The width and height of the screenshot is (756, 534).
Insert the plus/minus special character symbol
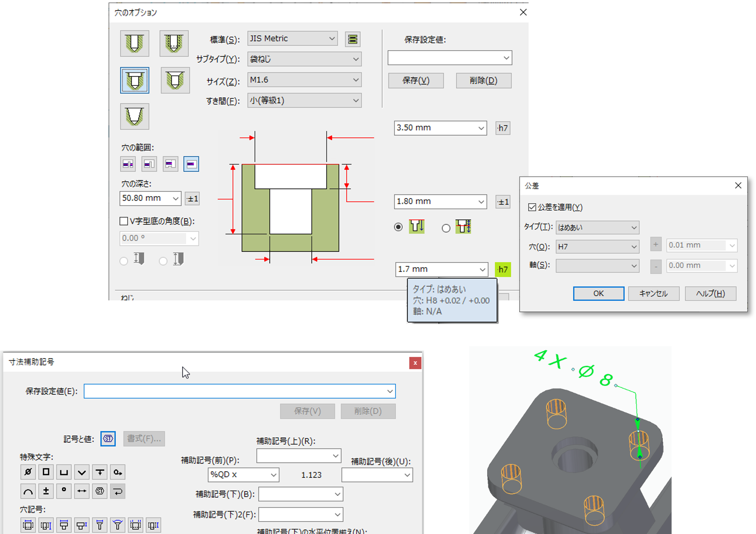pyautogui.click(x=46, y=491)
